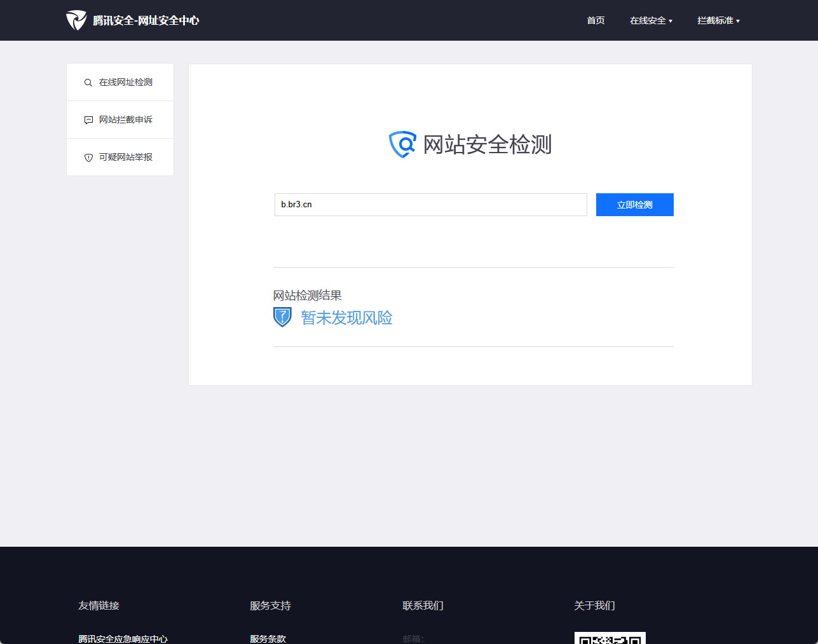818x644 pixels.
Task: Click the 关于我们 footer heading
Action: (594, 605)
